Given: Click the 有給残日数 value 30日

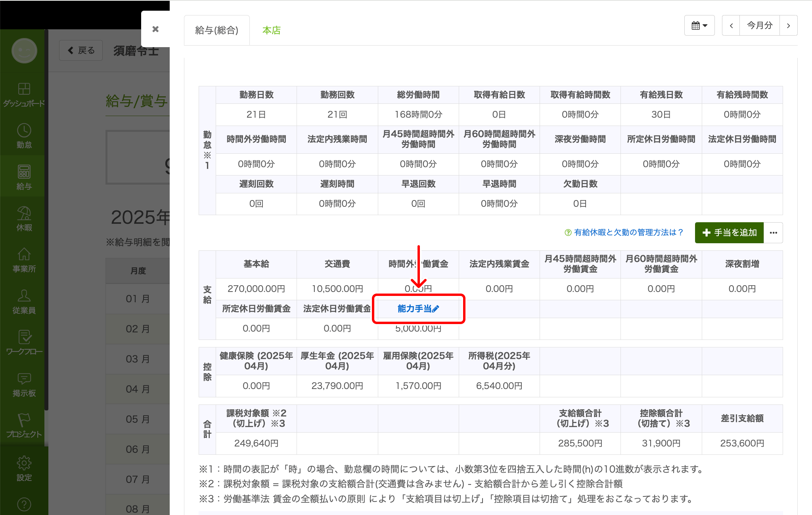Looking at the screenshot, I should [661, 114].
